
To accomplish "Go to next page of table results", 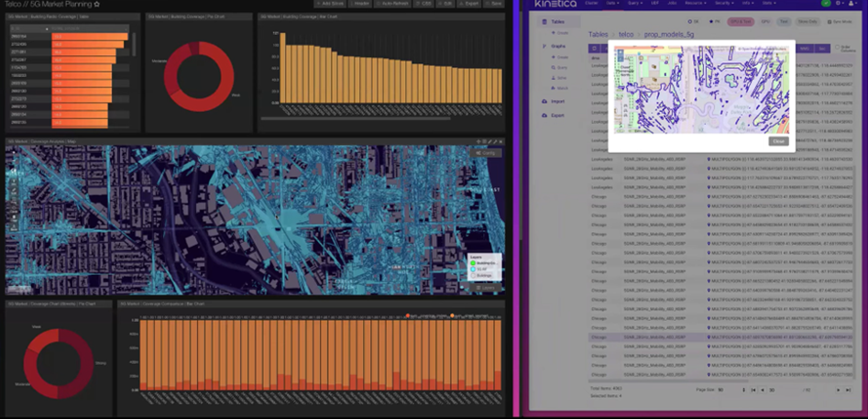I will pyautogui.click(x=839, y=391).
